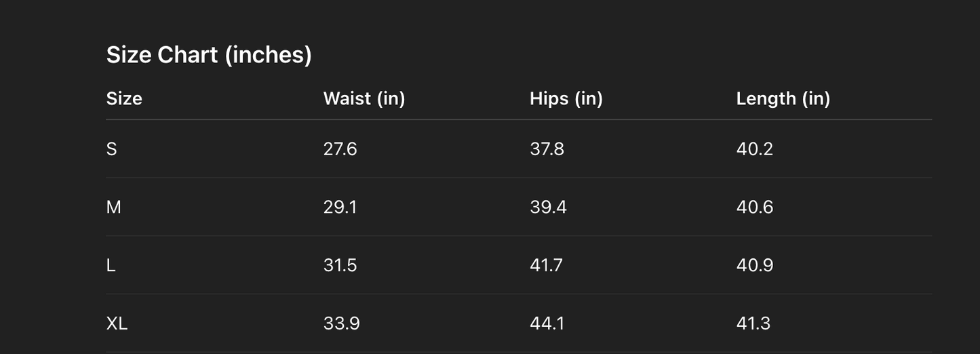Click the Hips (in) column header

click(x=566, y=98)
